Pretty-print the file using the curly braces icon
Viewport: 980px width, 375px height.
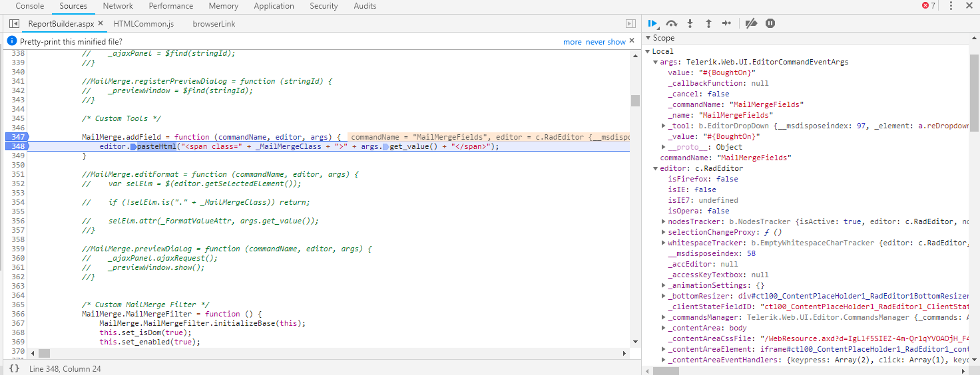[x=14, y=368]
